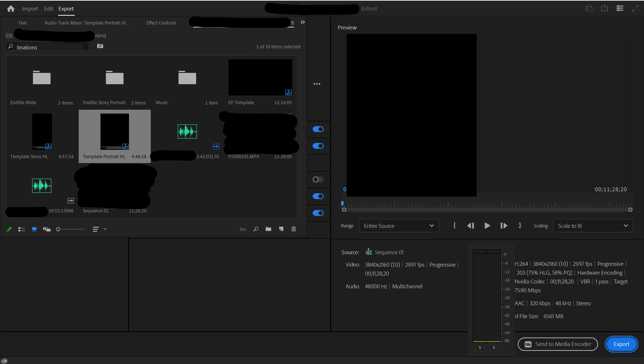Open the Range dropdown showing Entire Source
This screenshot has width=644, height=364.
click(x=399, y=226)
